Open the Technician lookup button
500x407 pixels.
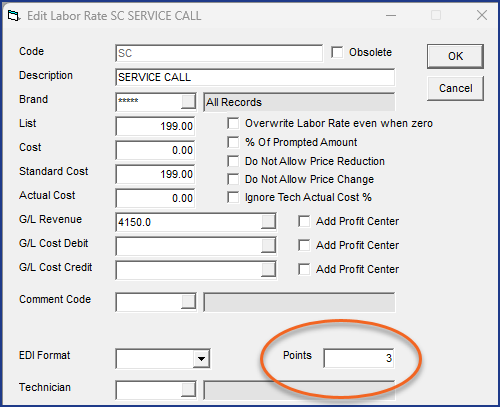coord(188,390)
